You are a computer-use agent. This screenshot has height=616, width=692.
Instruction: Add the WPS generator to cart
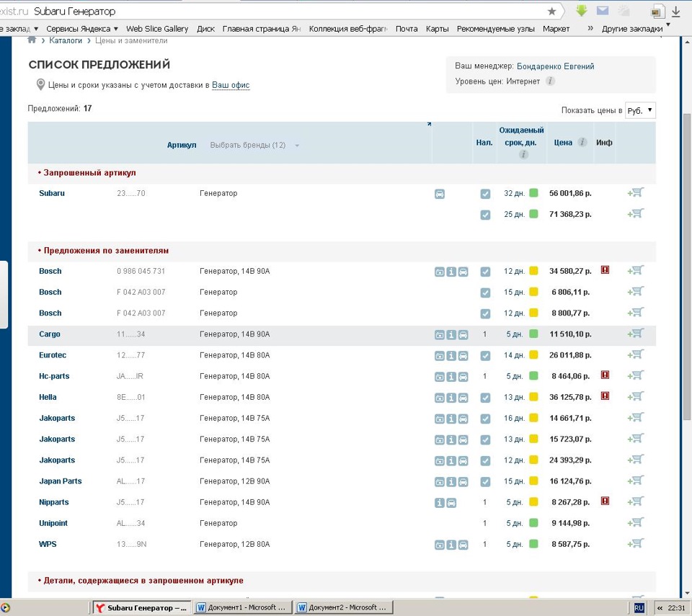point(636,544)
